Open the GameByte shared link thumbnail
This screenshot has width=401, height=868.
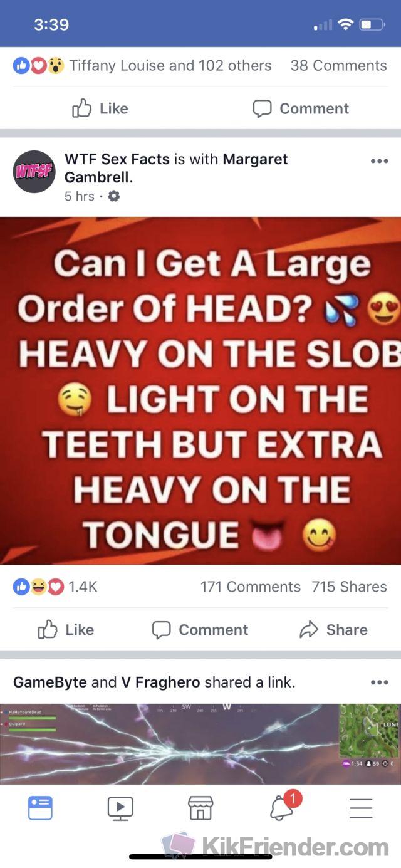[200, 743]
